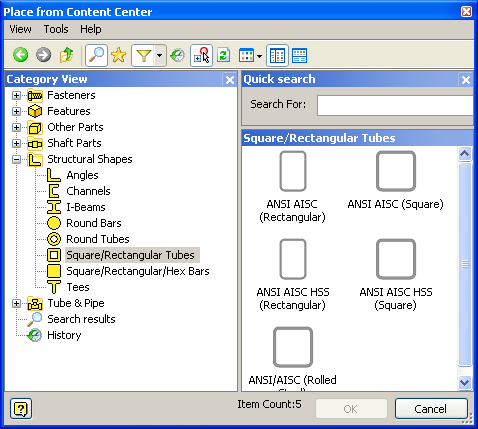Screen dimensions: 478x429
Task: Click the Search results magnifier icon
Action: tap(35, 319)
